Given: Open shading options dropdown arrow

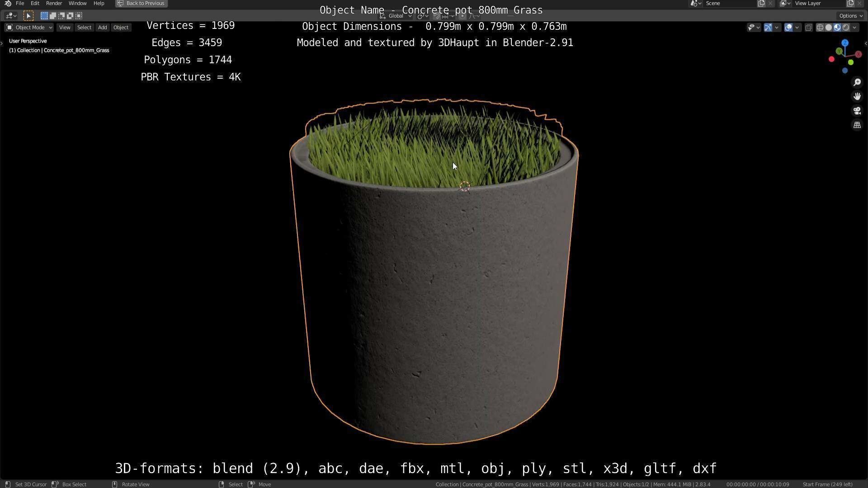Looking at the screenshot, I should pos(854,28).
